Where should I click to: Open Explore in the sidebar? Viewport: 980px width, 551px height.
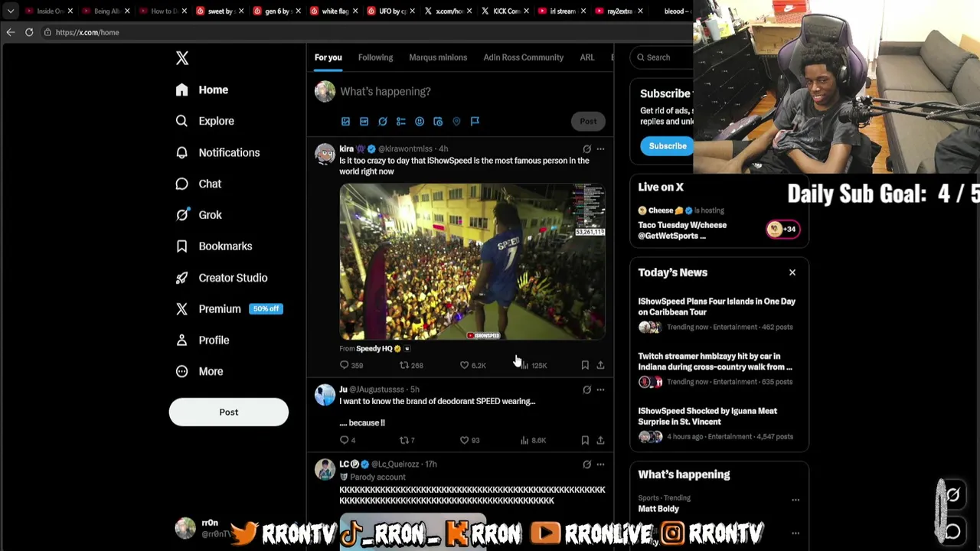pos(204,121)
